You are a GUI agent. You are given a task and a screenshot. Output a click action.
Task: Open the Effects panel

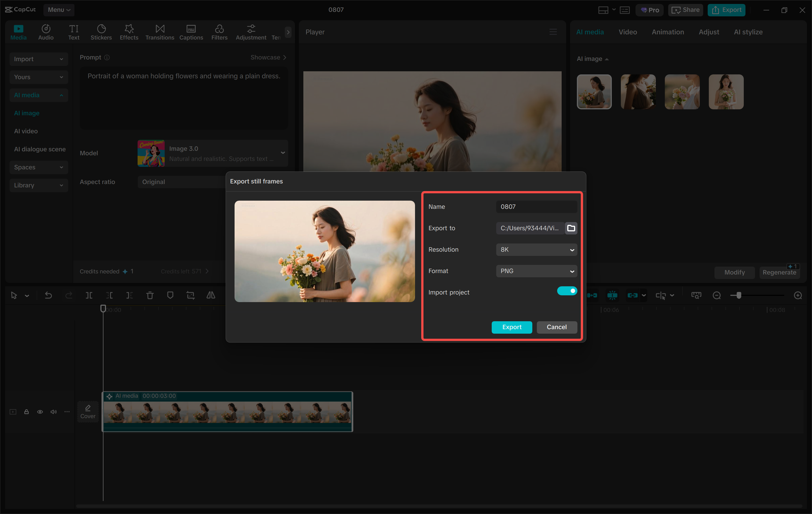[x=129, y=32]
